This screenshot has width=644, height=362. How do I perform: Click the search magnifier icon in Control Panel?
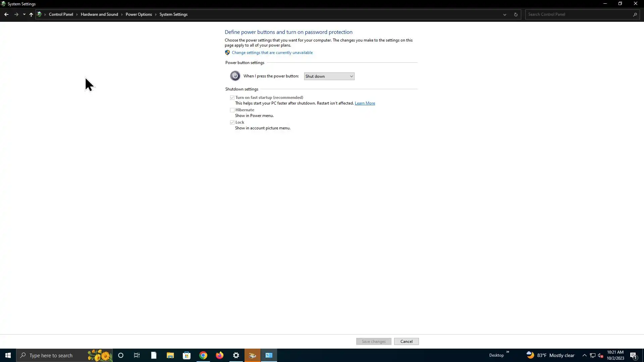click(635, 14)
